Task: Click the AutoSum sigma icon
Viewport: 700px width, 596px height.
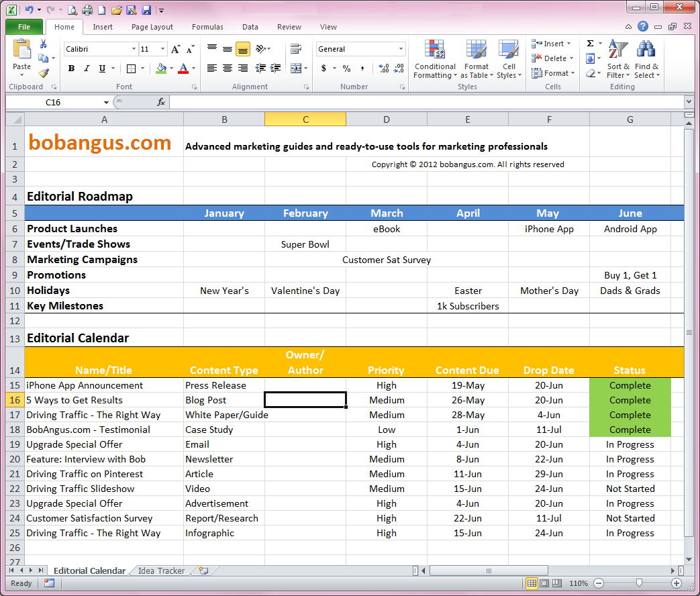Action: 591,44
